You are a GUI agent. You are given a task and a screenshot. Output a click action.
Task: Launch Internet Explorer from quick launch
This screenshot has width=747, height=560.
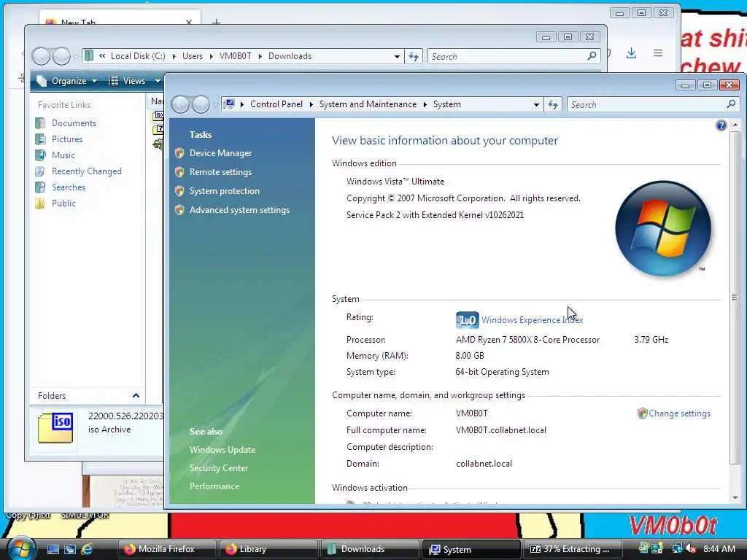pos(87,549)
